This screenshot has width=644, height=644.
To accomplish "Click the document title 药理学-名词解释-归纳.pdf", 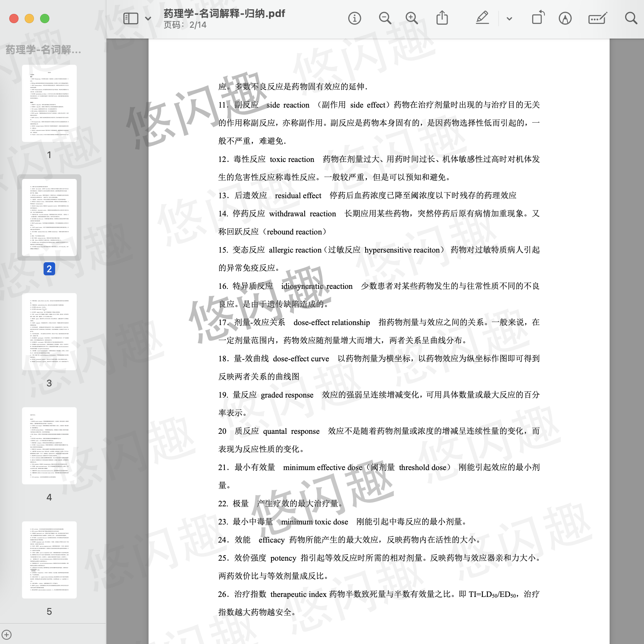I will [x=224, y=13].
